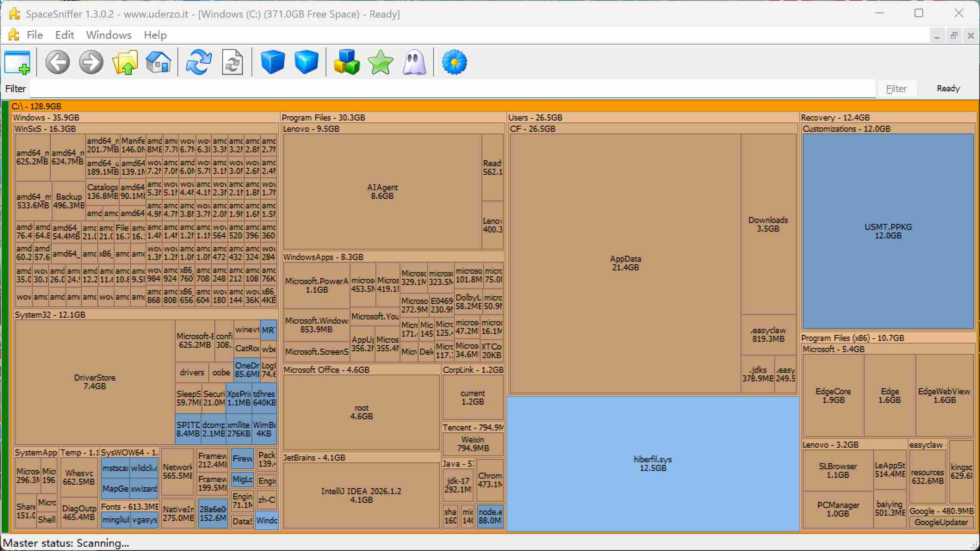Click the more-detail open blue cube icon
Image resolution: width=980 pixels, height=551 pixels.
[x=307, y=62]
